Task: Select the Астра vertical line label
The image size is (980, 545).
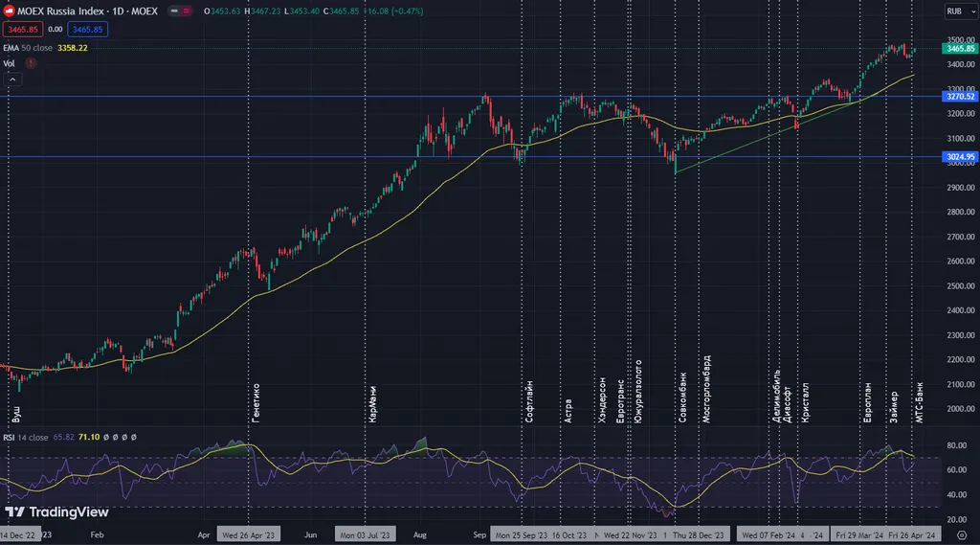Action: [x=568, y=411]
